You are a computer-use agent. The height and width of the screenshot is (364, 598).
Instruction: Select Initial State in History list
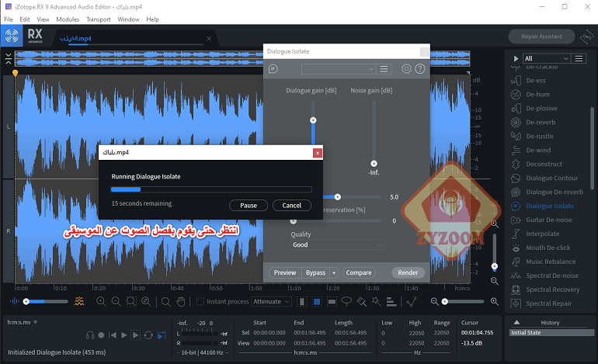[551, 333]
